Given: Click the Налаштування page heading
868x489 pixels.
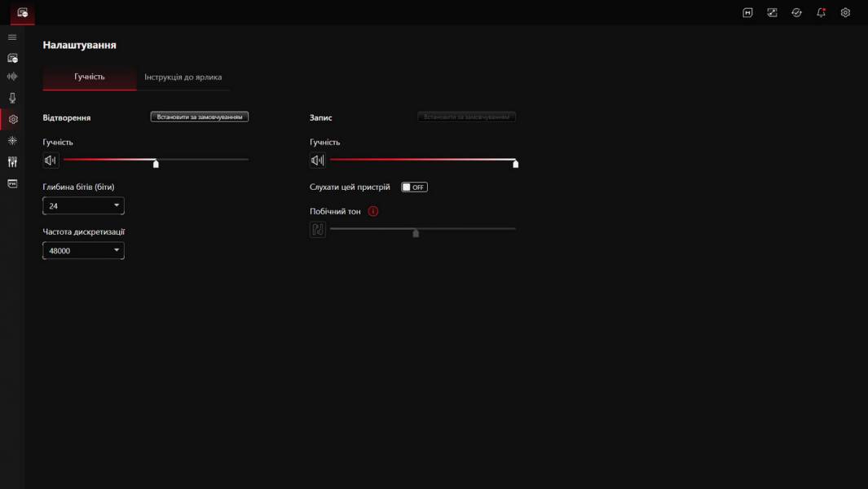Looking at the screenshot, I should 80,45.
